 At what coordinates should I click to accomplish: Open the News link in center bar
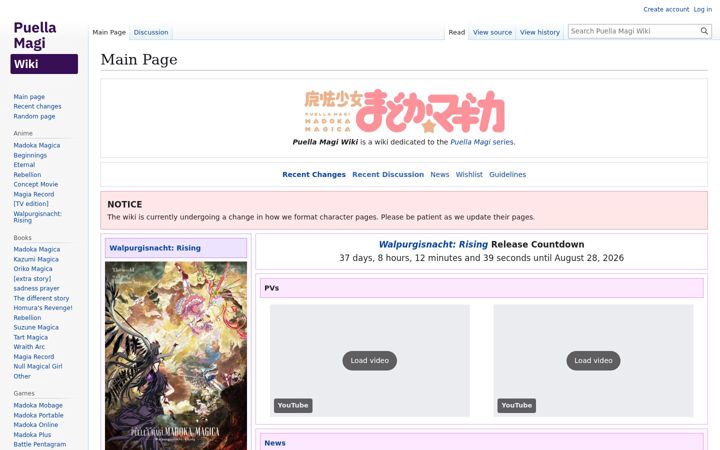pyautogui.click(x=439, y=174)
